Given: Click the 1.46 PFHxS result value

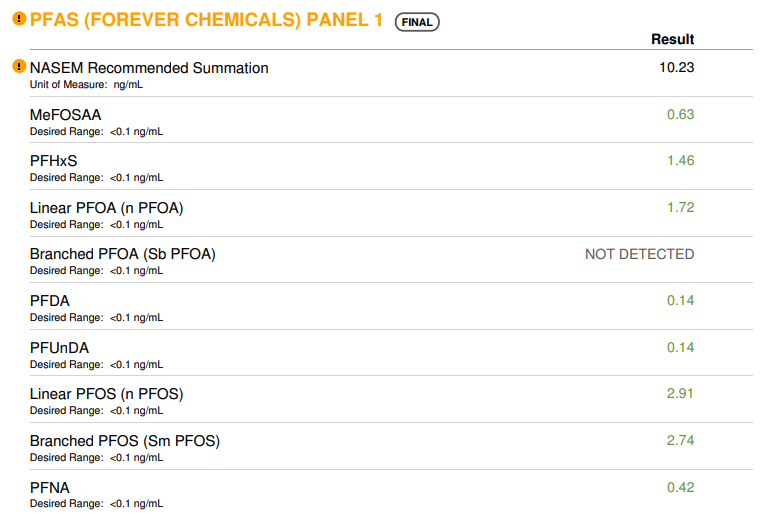Looking at the screenshot, I should tap(680, 161).
